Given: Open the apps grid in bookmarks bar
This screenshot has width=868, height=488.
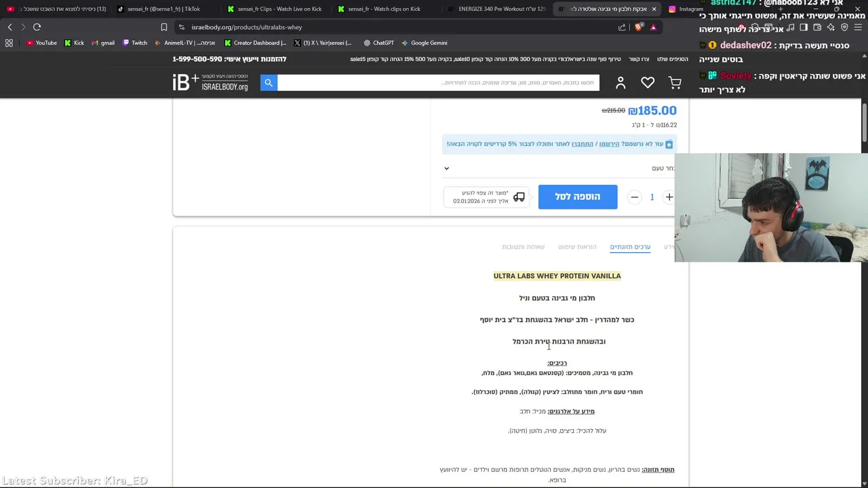Looking at the screenshot, I should pos(9,43).
